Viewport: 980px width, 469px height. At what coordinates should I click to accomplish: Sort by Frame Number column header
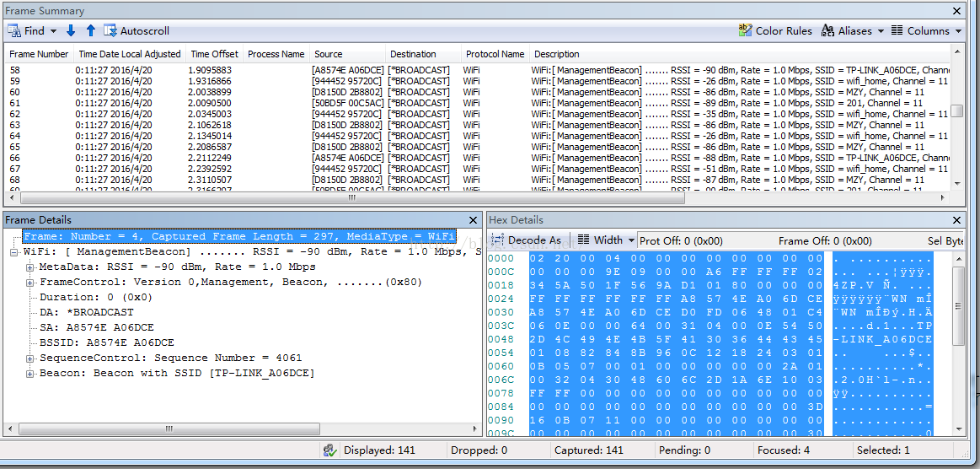pyautogui.click(x=40, y=54)
